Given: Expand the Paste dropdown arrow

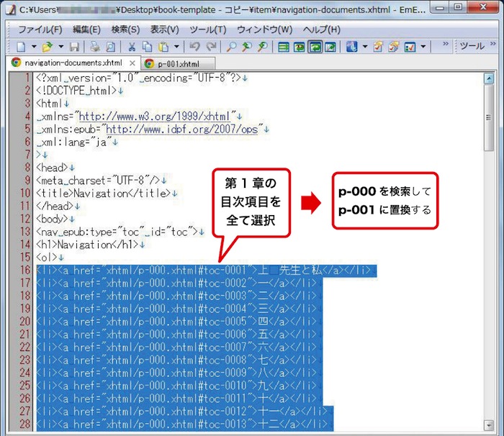Looking at the screenshot, I should coord(176,47).
